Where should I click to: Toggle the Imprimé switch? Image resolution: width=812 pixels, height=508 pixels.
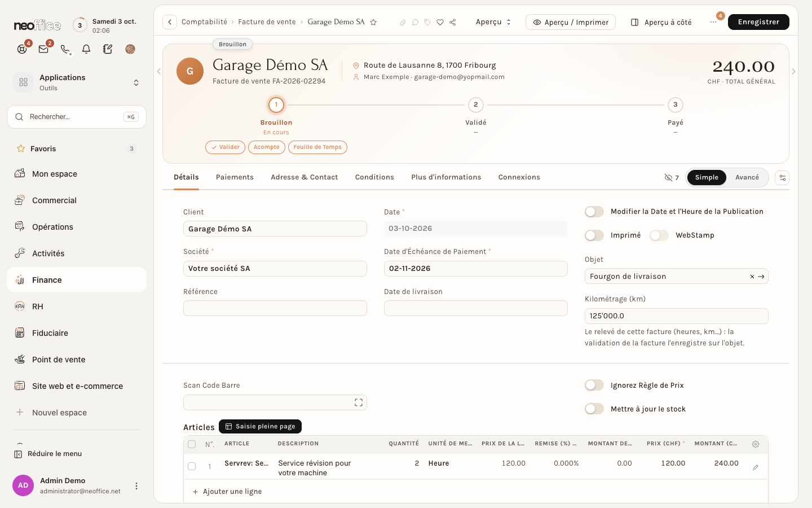tap(594, 235)
